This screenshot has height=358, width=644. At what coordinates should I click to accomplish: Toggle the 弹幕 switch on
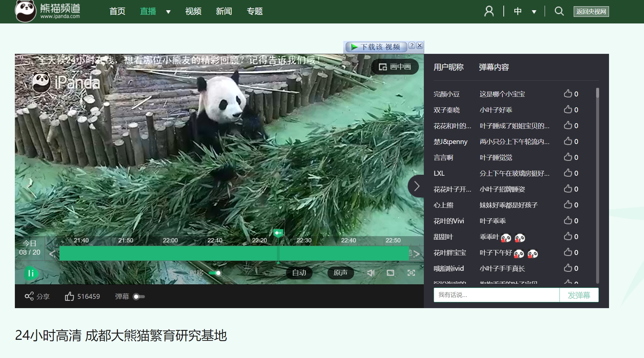click(139, 297)
